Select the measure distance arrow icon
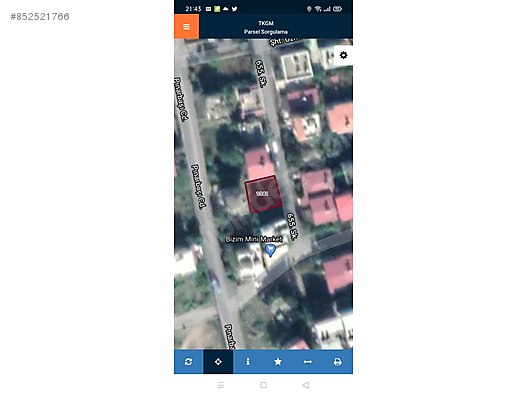Screen dimensions: 528x396 (x=307, y=362)
